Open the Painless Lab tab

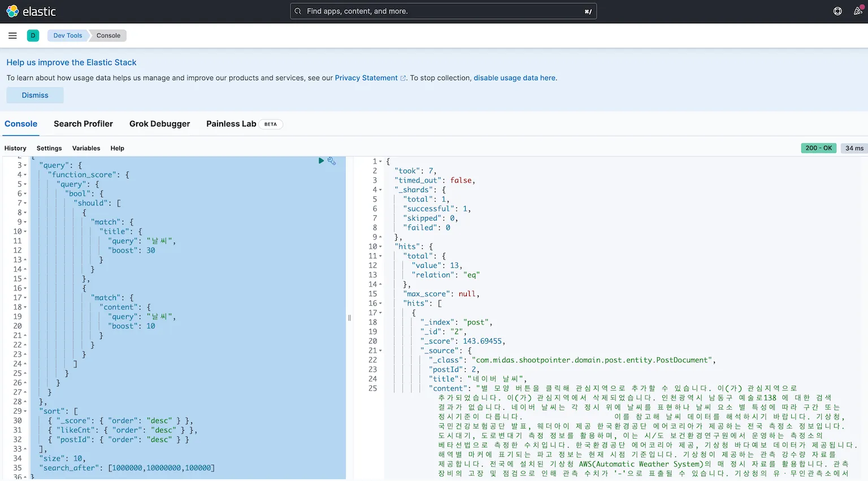[231, 124]
